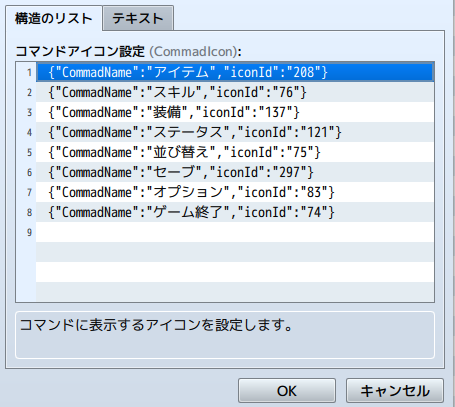The height and width of the screenshot is (407, 455).
Task: Select the オプション iconId 83 row
Action: (235, 192)
